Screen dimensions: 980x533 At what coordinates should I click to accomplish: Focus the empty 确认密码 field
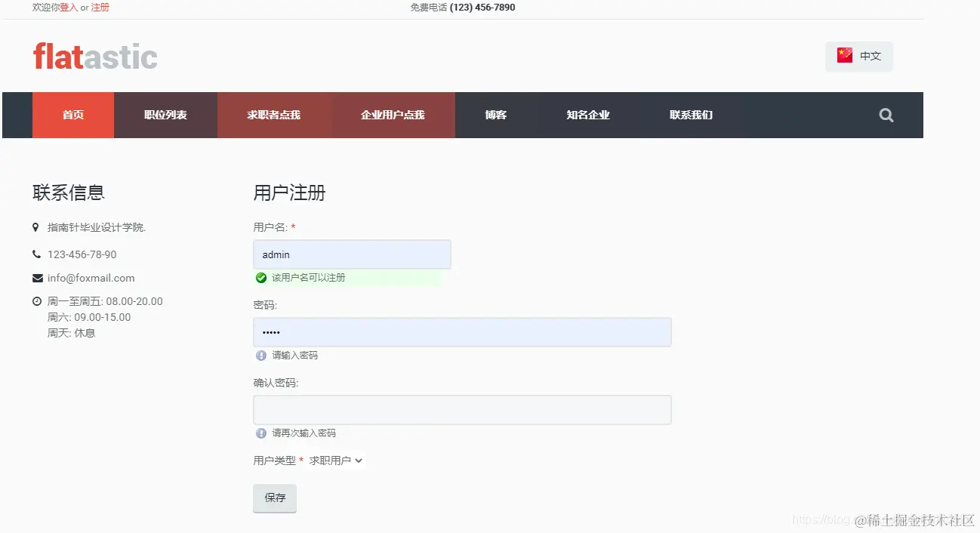462,410
